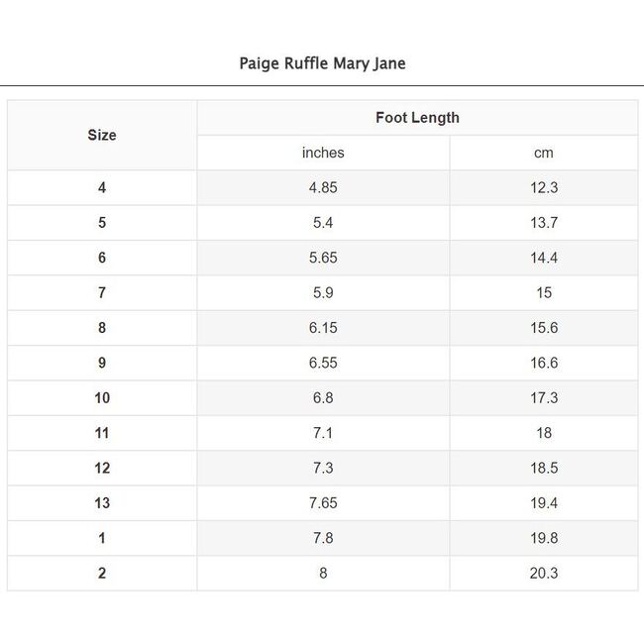Image resolution: width=644 pixels, height=644 pixels.
Task: Click the 4.85 inches cell
Action: tap(323, 188)
